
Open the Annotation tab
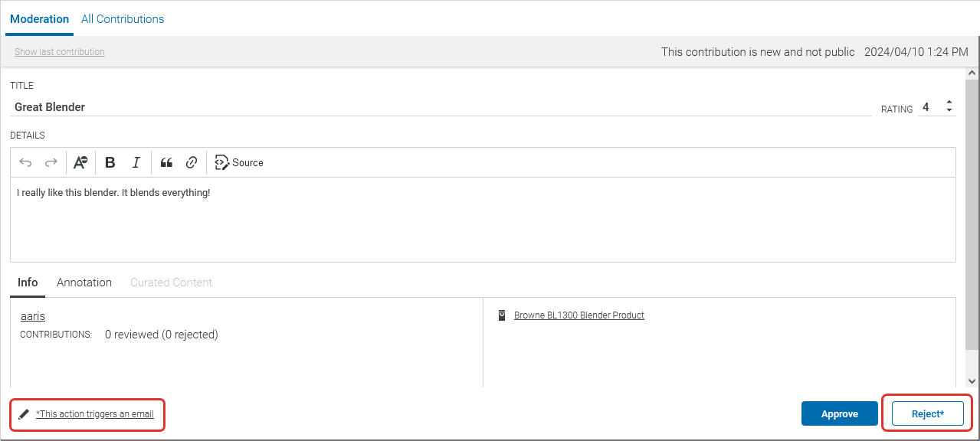point(84,283)
